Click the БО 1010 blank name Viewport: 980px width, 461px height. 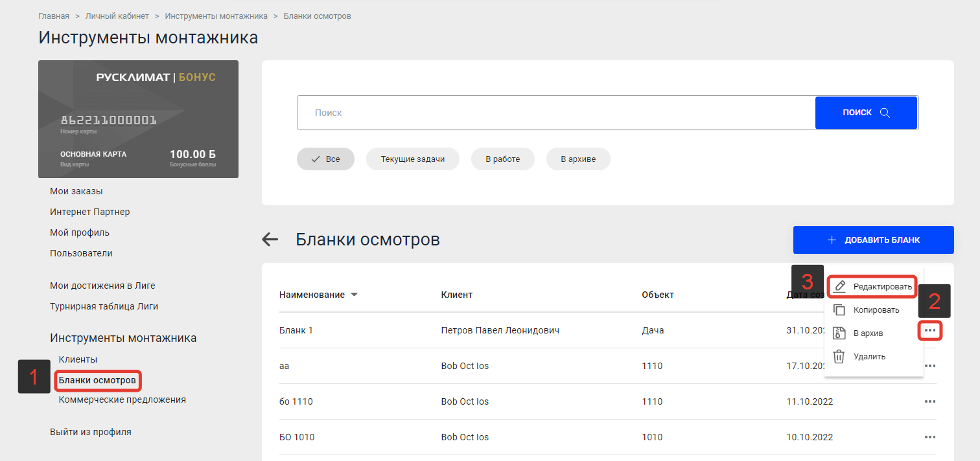click(297, 437)
